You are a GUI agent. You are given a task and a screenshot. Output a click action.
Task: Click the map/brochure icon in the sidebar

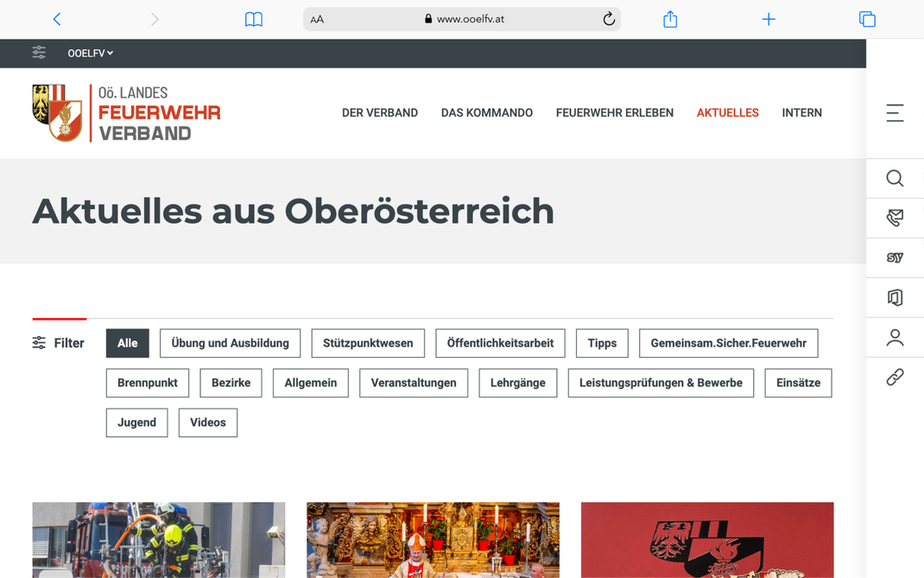(x=895, y=297)
